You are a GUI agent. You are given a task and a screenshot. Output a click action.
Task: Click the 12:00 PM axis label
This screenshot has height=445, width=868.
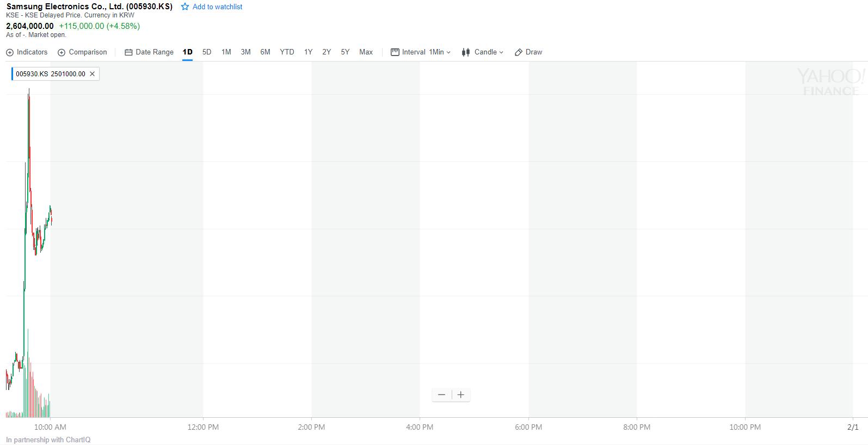(203, 427)
